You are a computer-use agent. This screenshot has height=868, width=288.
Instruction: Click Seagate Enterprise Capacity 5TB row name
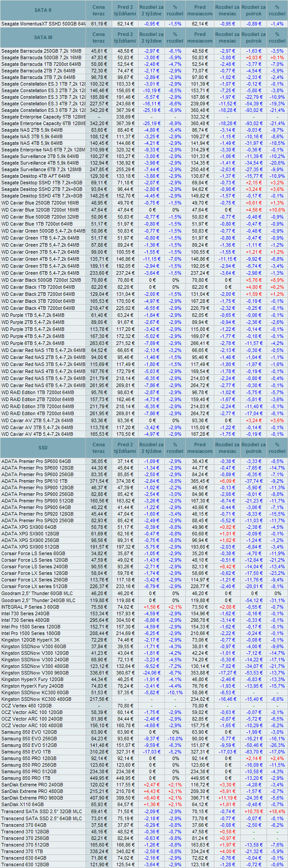[x=43, y=117]
